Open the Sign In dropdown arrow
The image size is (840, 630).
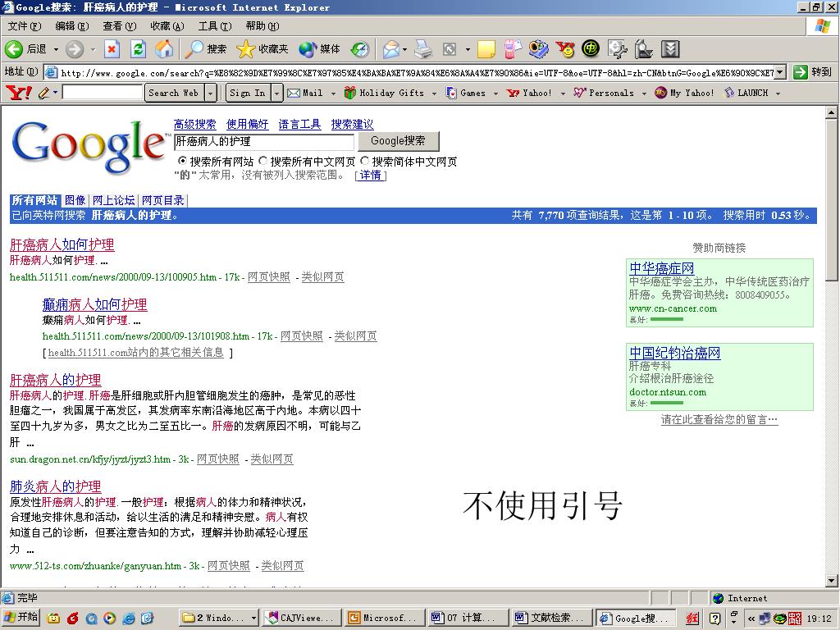point(276,93)
